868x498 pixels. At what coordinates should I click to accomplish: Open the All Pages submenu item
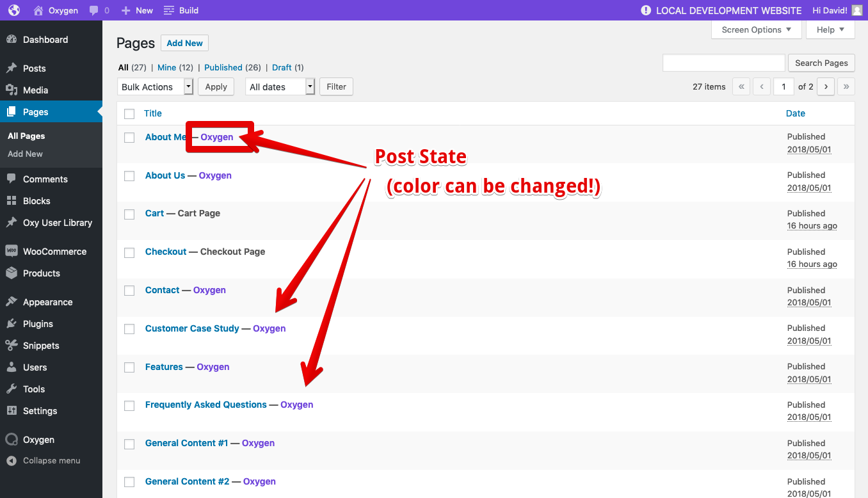click(26, 136)
